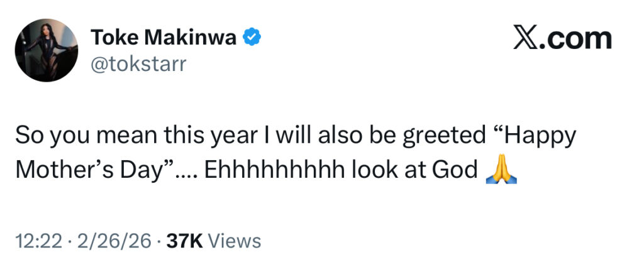Click the words "So you mean"

70,136
